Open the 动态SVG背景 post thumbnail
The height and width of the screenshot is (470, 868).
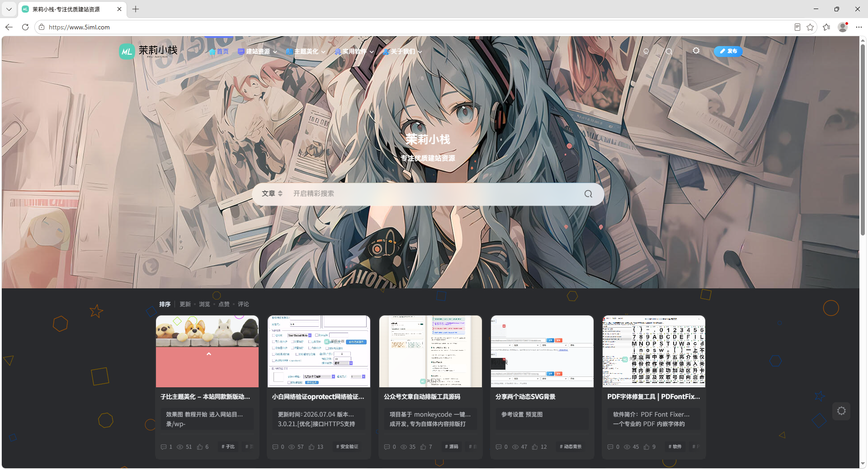click(x=542, y=351)
